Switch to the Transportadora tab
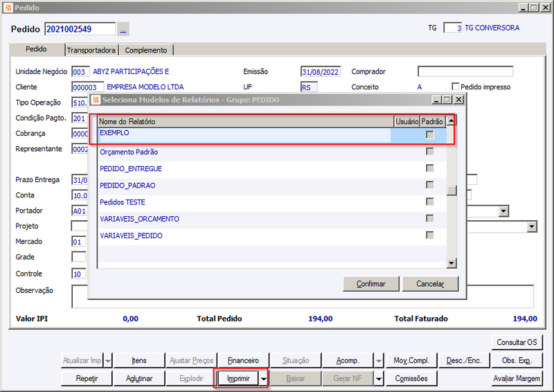This screenshot has width=554, height=392. tap(91, 50)
